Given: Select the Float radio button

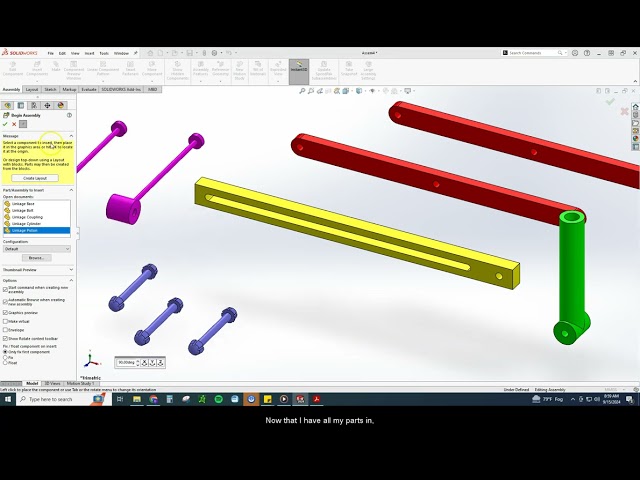Looking at the screenshot, I should click(5, 362).
